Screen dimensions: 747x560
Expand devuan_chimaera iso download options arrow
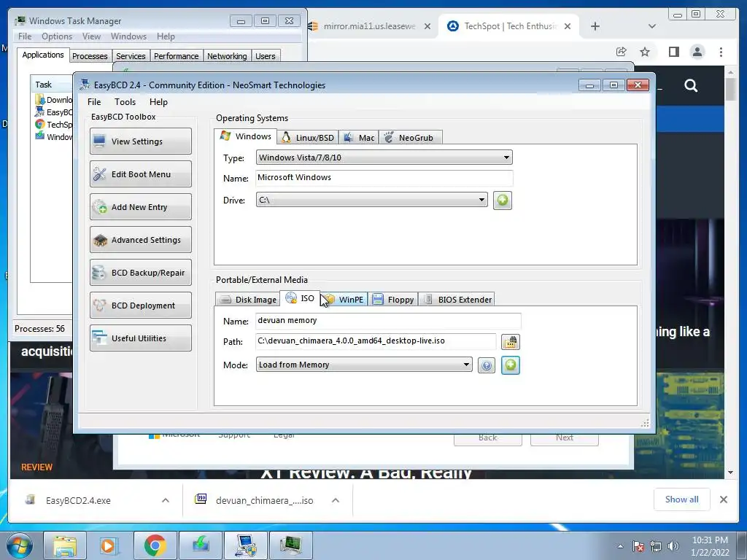coord(336,500)
